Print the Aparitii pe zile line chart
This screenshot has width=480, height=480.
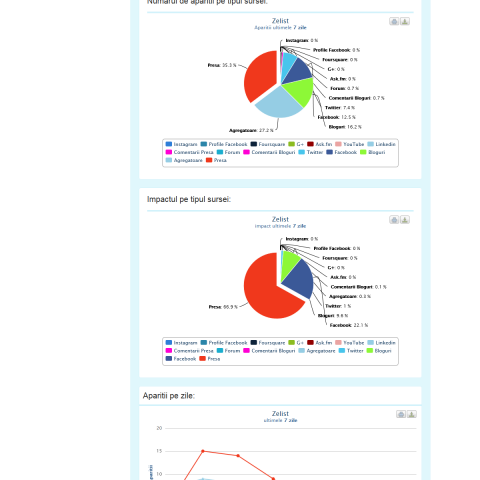(401, 414)
